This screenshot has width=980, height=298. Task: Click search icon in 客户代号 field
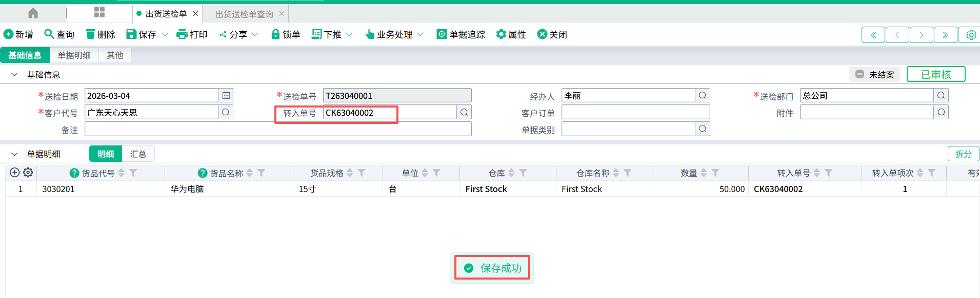226,113
